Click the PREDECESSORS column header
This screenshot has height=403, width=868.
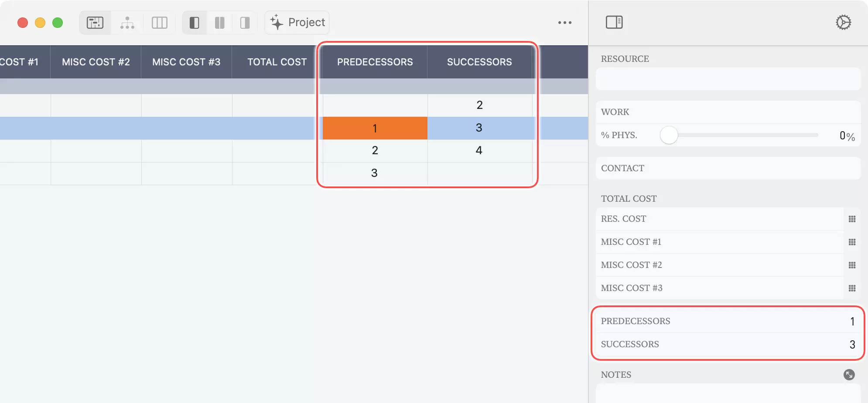tap(375, 62)
